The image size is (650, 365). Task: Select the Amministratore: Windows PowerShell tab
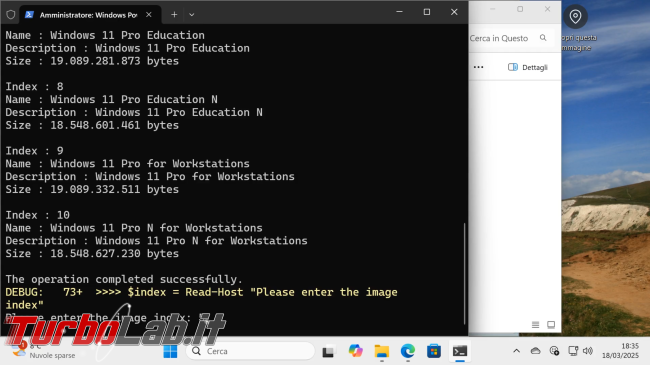[x=90, y=15]
